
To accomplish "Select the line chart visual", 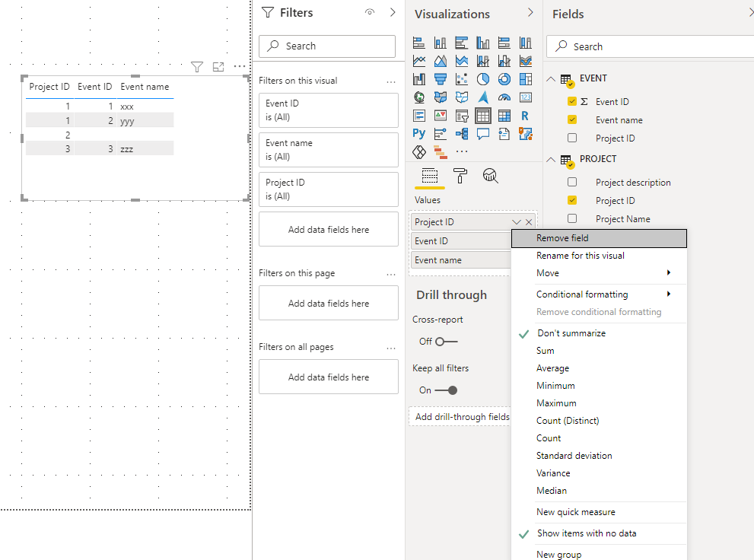I will (x=418, y=61).
